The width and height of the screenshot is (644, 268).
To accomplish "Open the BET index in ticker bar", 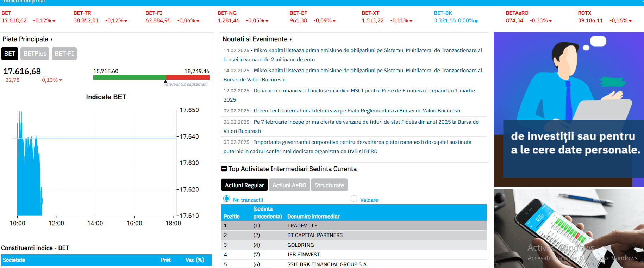I will point(6,13).
